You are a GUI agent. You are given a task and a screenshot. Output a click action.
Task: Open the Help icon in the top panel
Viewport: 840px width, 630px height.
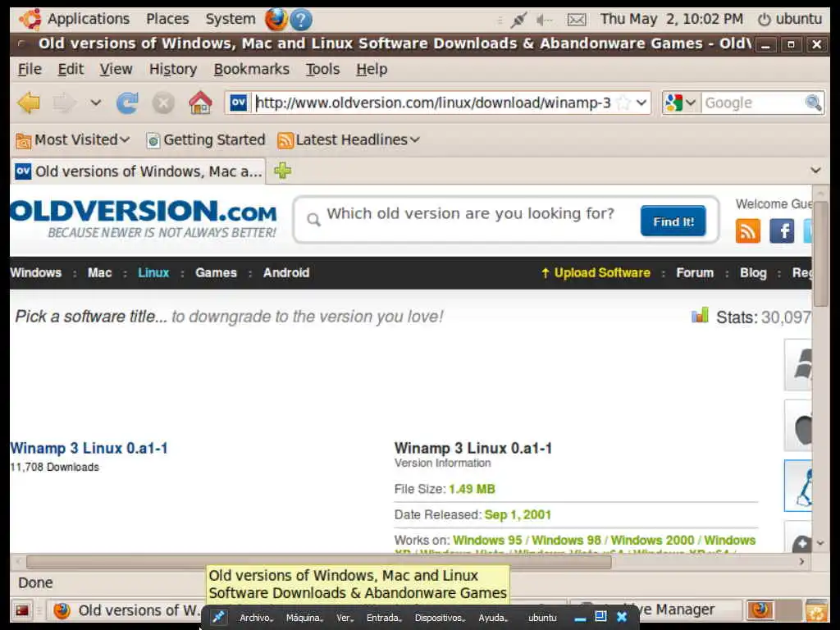(x=301, y=20)
